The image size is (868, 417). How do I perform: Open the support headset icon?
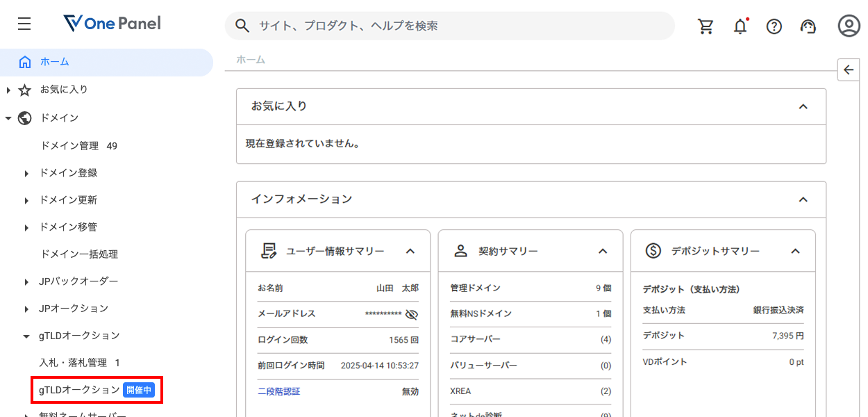tap(808, 26)
